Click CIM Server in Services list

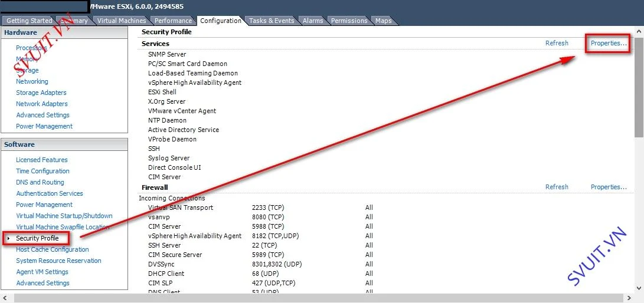pos(164,177)
